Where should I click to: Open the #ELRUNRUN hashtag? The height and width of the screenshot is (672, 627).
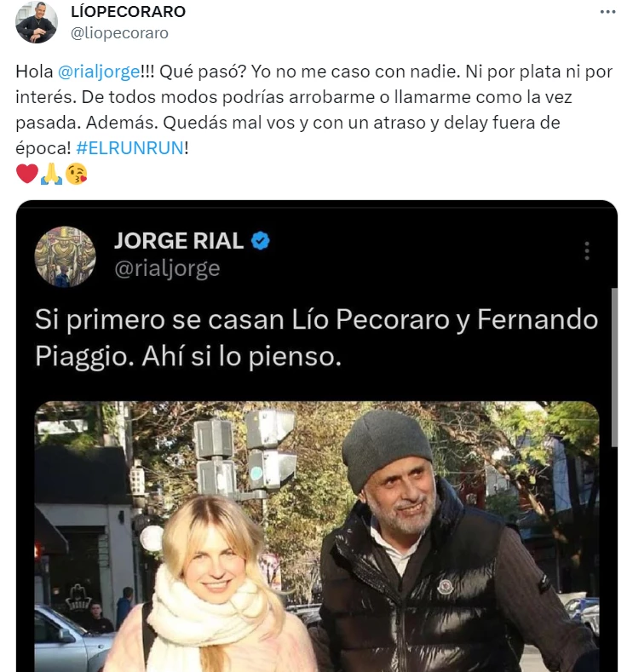130,148
